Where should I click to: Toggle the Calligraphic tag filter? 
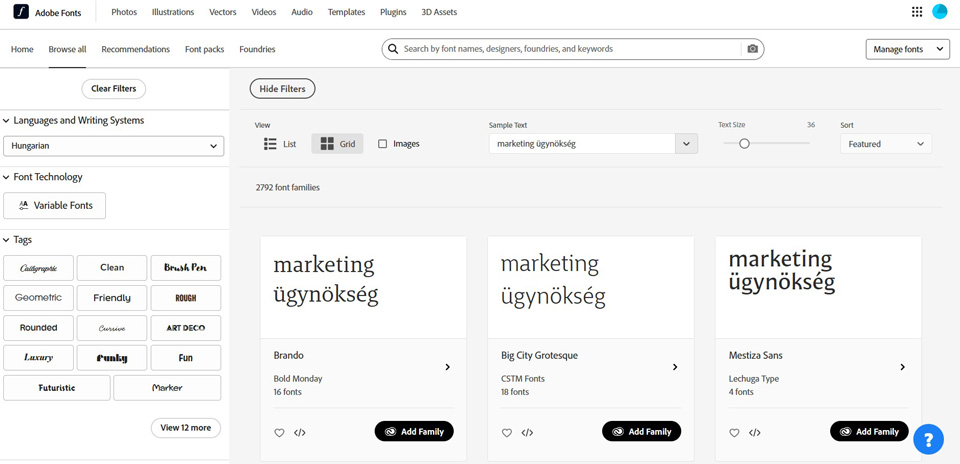[x=39, y=268]
